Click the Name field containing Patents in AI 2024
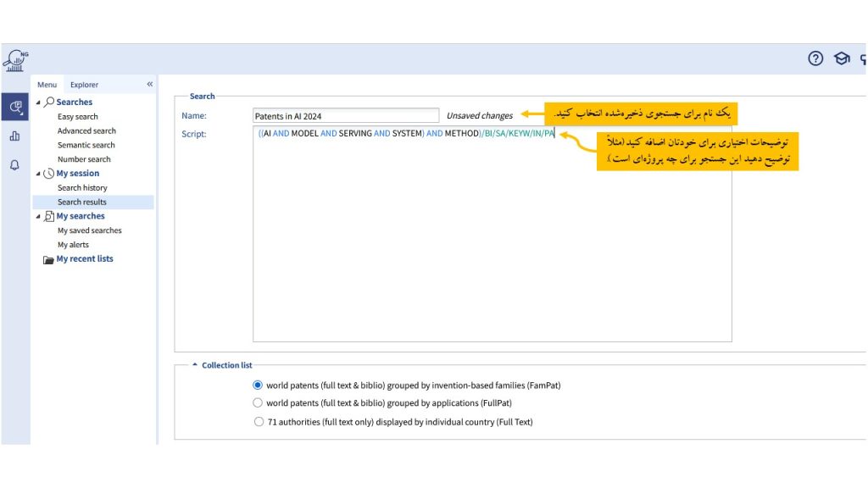868x488 pixels. [346, 115]
